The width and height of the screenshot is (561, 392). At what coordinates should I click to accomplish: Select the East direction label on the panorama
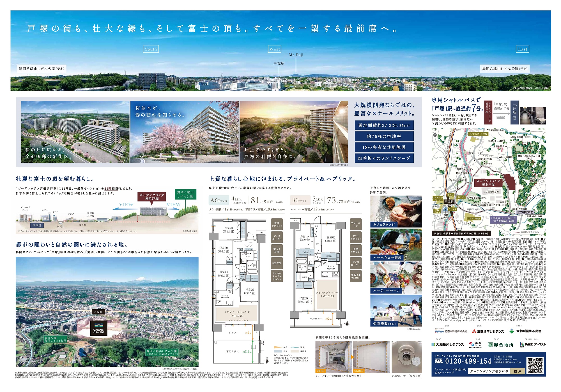(x=523, y=49)
